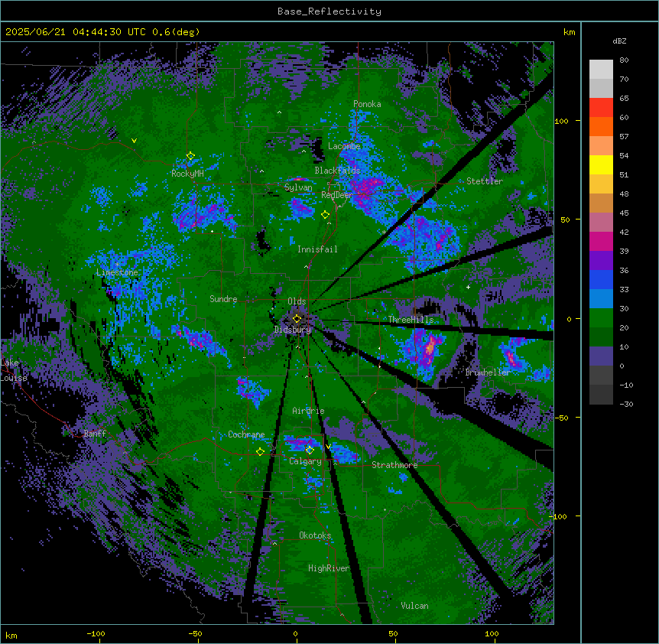Click the Banff label

(x=95, y=434)
